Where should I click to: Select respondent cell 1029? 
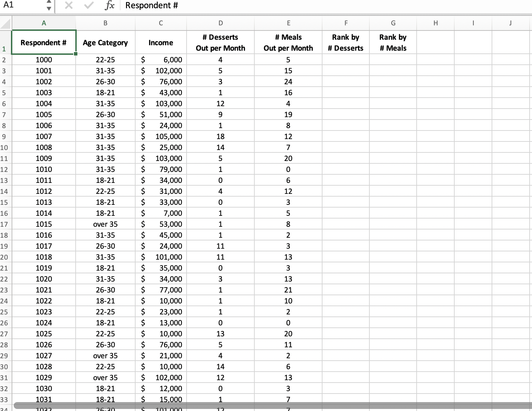[44, 378]
